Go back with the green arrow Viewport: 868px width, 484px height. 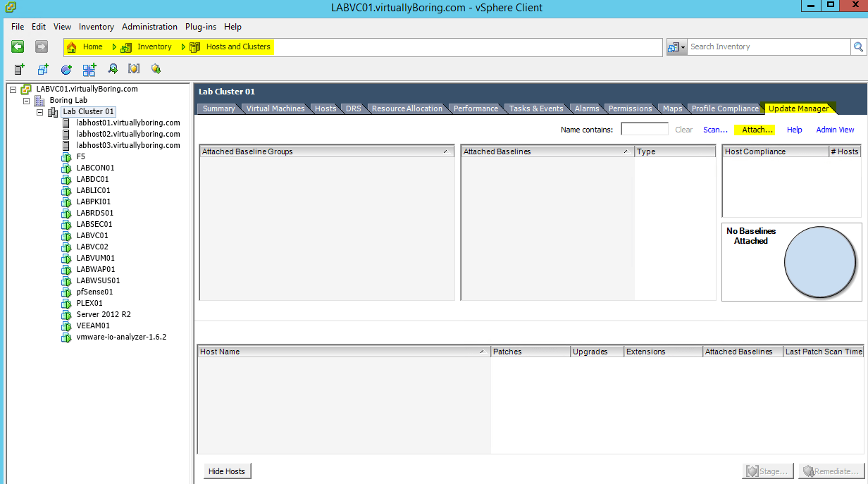[18, 46]
